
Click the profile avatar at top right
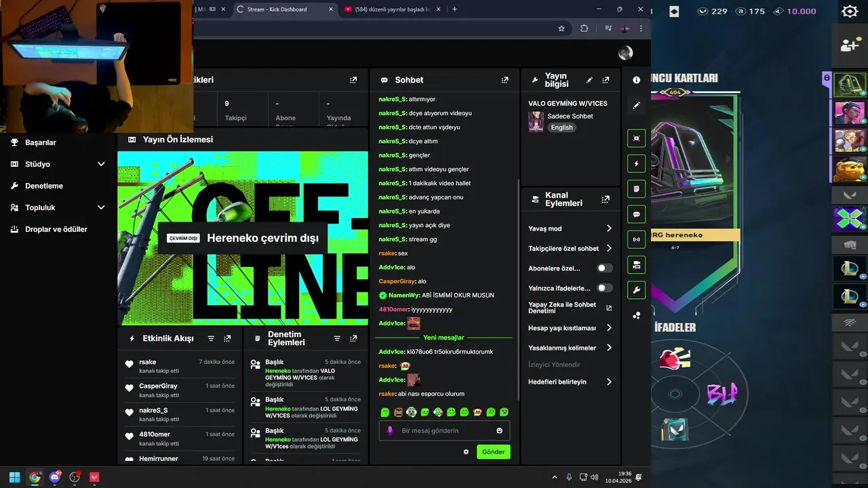coord(625,53)
